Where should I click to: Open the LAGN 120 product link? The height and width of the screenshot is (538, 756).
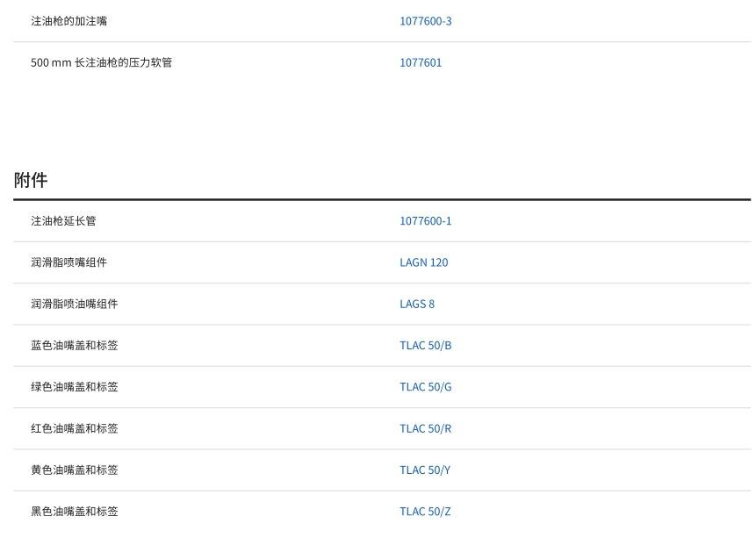[x=423, y=262]
